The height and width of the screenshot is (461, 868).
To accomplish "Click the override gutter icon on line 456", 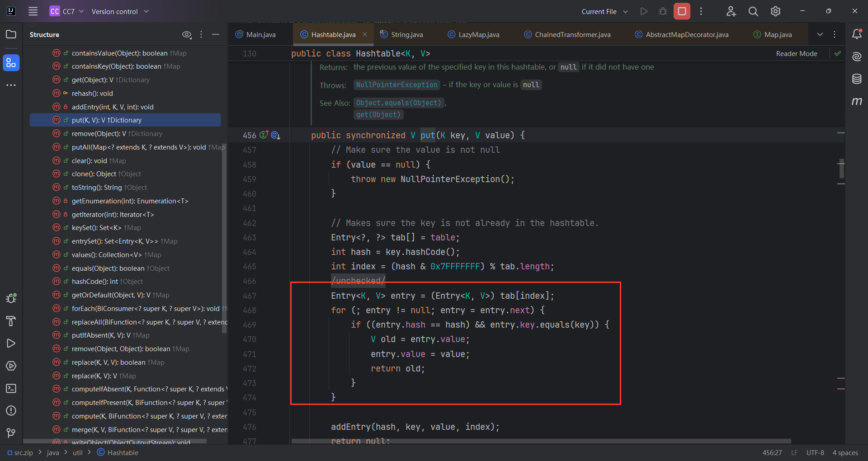I will pos(264,135).
